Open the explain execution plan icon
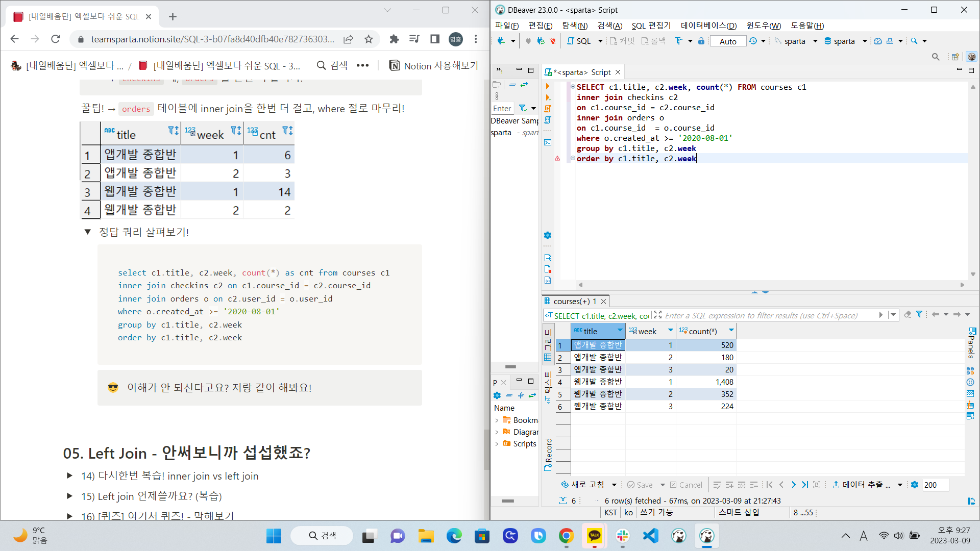 [548, 120]
